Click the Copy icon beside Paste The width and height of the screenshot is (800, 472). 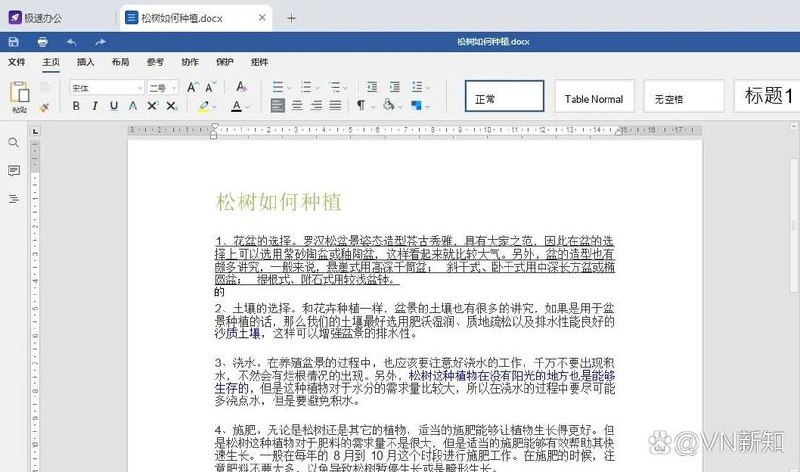tap(45, 87)
